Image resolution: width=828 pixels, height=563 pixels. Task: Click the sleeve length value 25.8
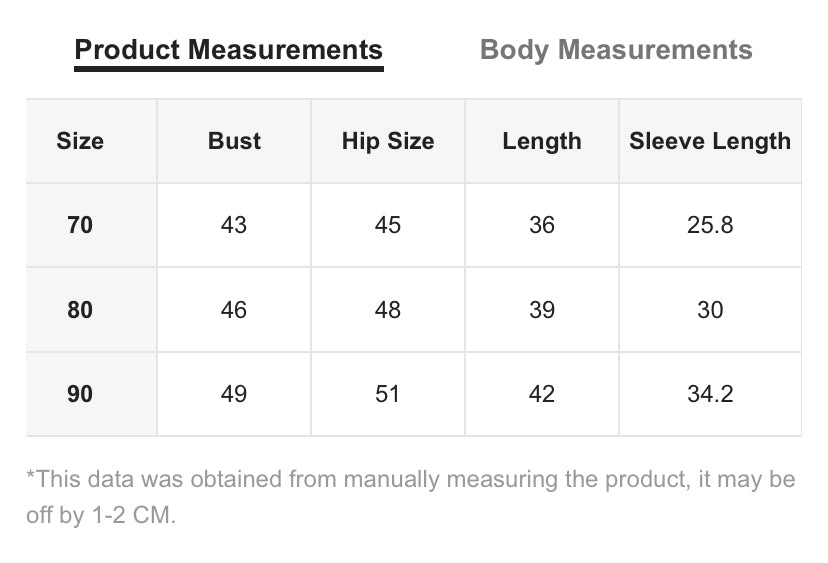click(710, 225)
